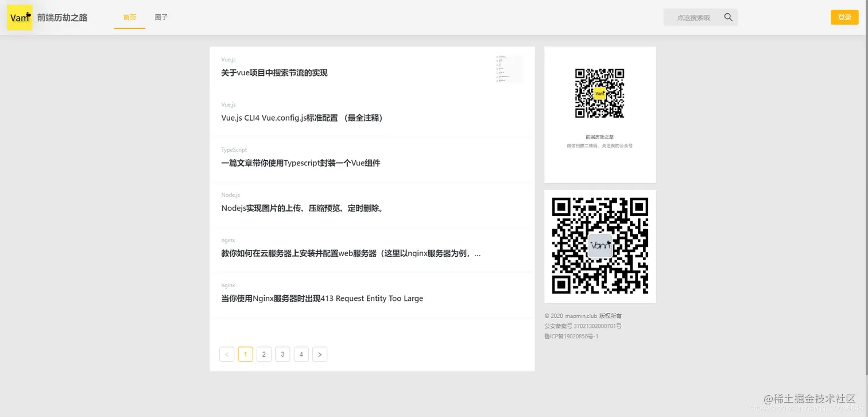Click the previous page arrow
868x417 pixels.
click(x=226, y=354)
